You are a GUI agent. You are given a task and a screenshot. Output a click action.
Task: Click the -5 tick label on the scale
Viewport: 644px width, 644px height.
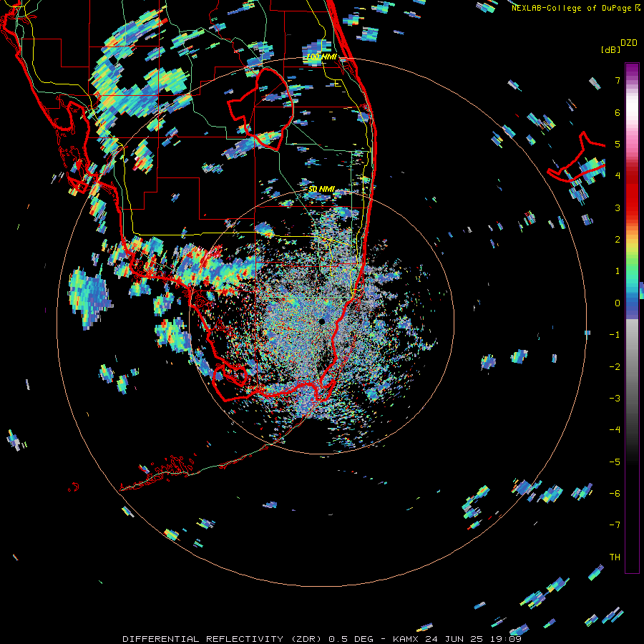click(x=615, y=462)
